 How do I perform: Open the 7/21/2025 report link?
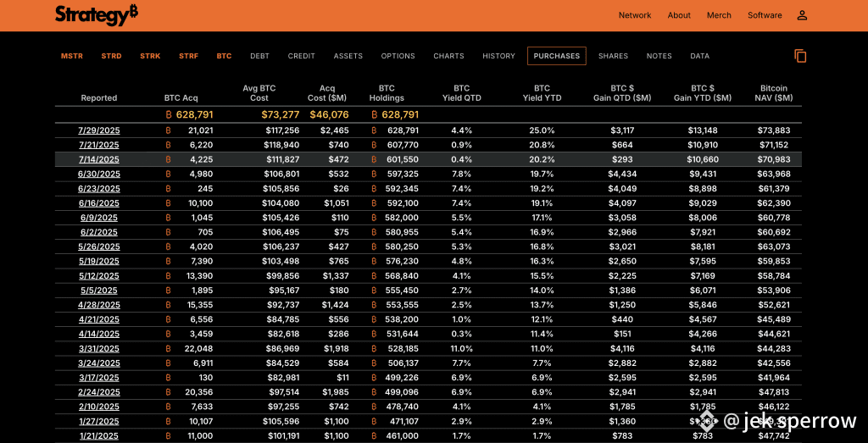(x=99, y=145)
